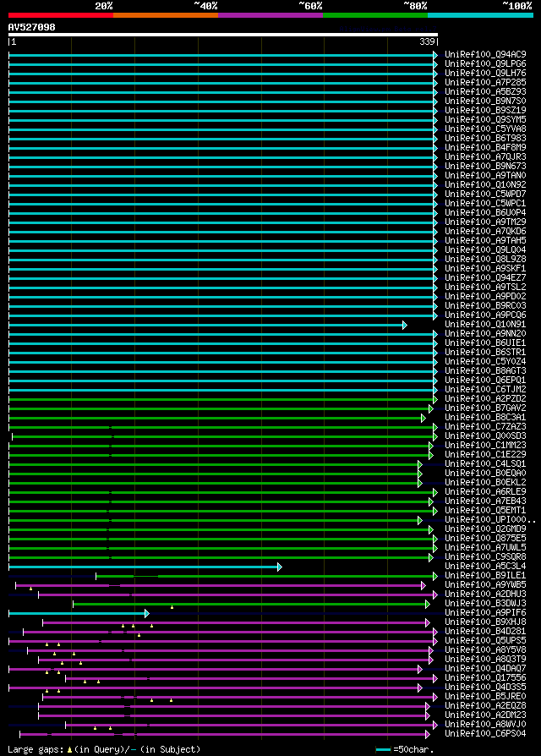Screen dimensions: 541x756
Task: Click the yellow gap marker under the UniRef100_A9YWB5 bar
Action: 30,589
